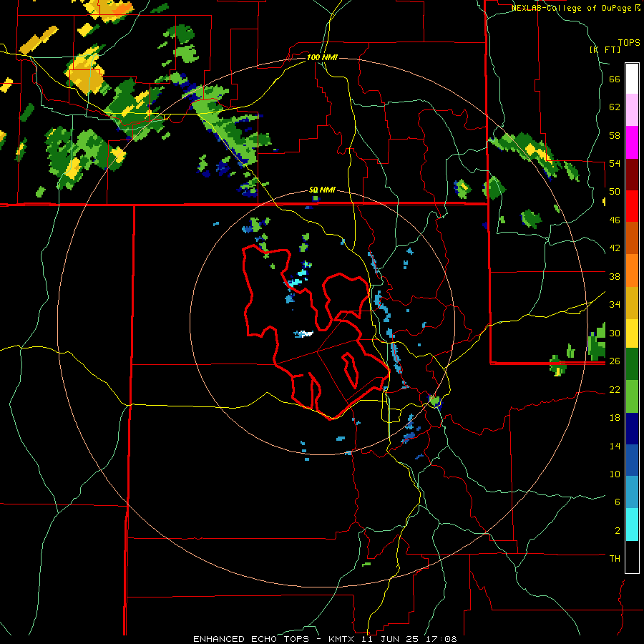
Task: Pick the cyan legend swatch
Action: tap(632, 525)
